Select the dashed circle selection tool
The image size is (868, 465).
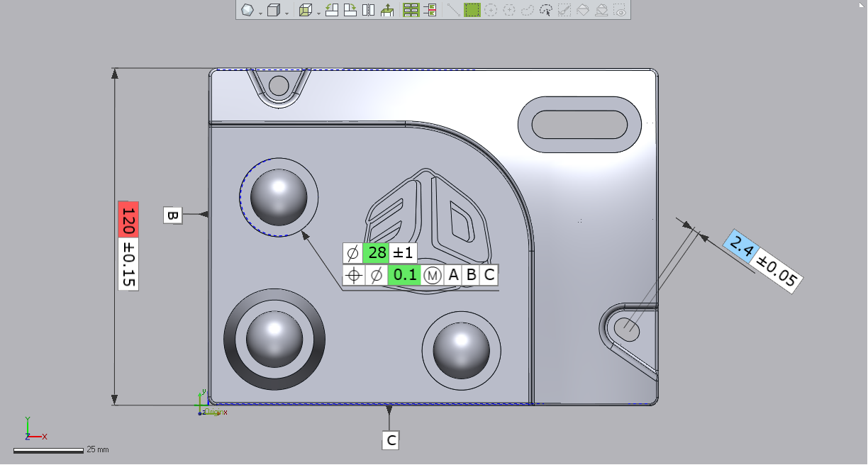(491, 10)
